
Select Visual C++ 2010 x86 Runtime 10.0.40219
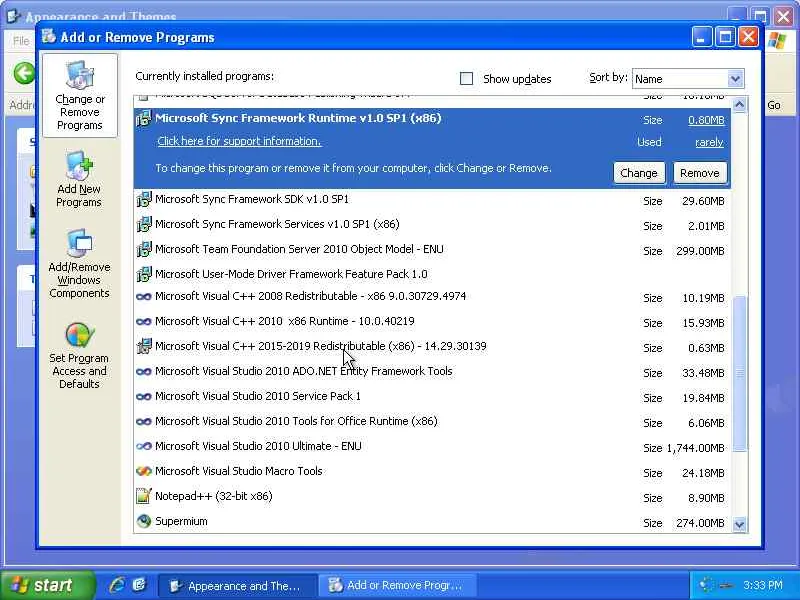[x=432, y=321]
